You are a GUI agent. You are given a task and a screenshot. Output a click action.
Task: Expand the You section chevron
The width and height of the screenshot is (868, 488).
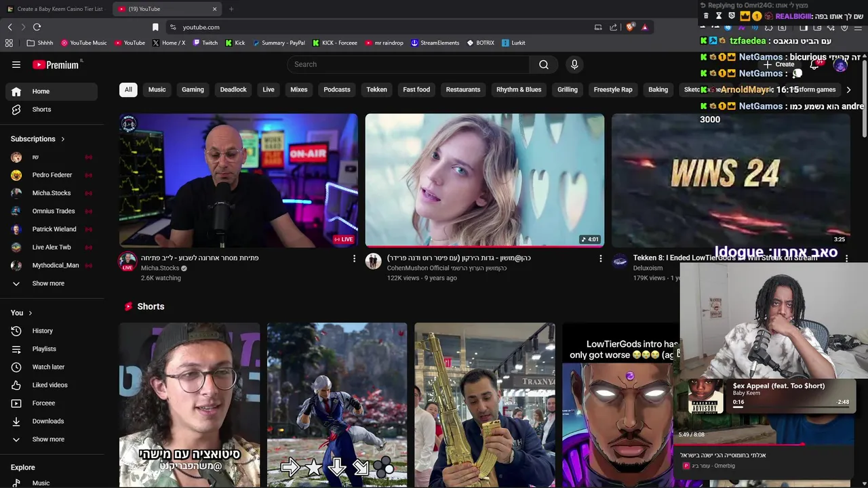pos(31,313)
